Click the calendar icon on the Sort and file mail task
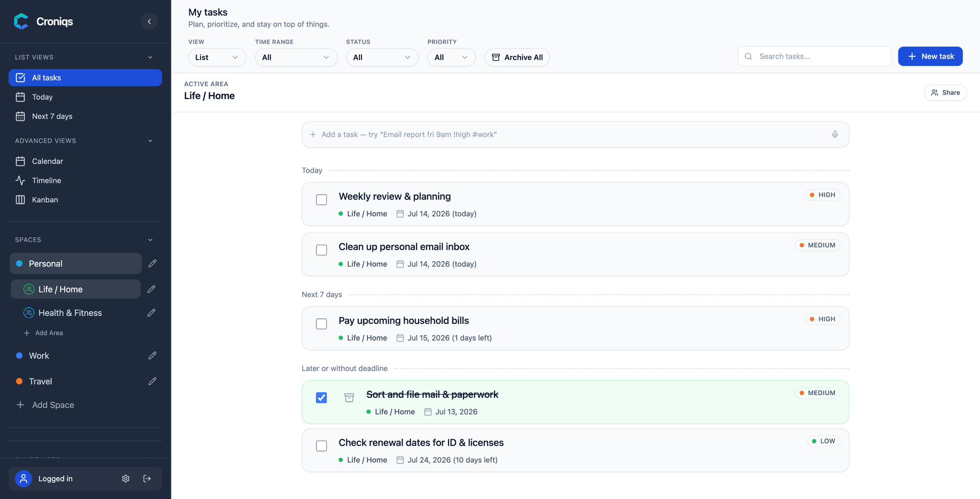This screenshot has height=499, width=980. 428,412
